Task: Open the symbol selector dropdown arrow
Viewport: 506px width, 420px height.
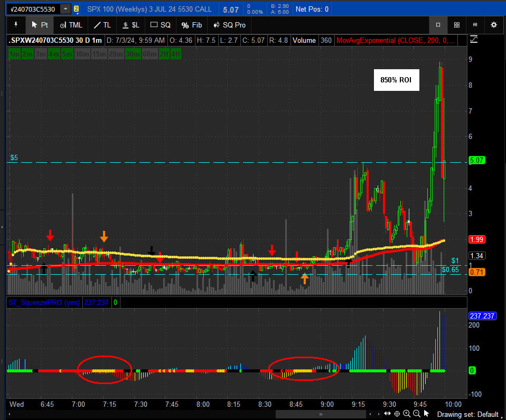Action: pyautogui.click(x=65, y=9)
